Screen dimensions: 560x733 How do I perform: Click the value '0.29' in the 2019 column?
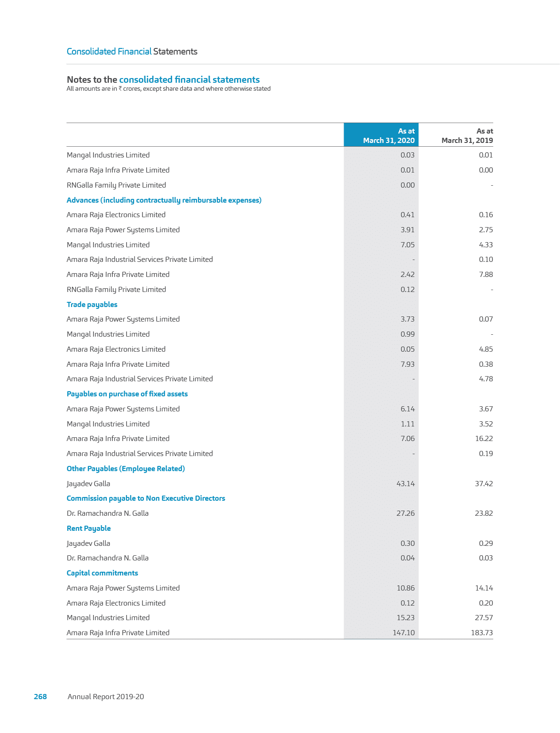(x=486, y=544)
